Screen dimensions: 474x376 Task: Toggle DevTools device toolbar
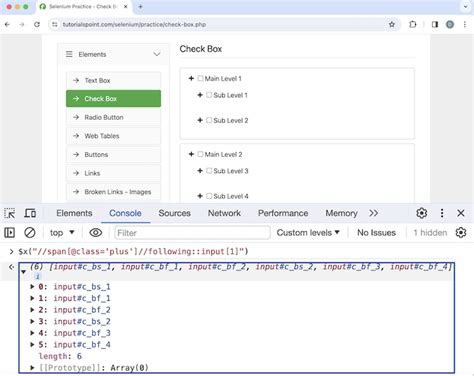pyautogui.click(x=30, y=213)
